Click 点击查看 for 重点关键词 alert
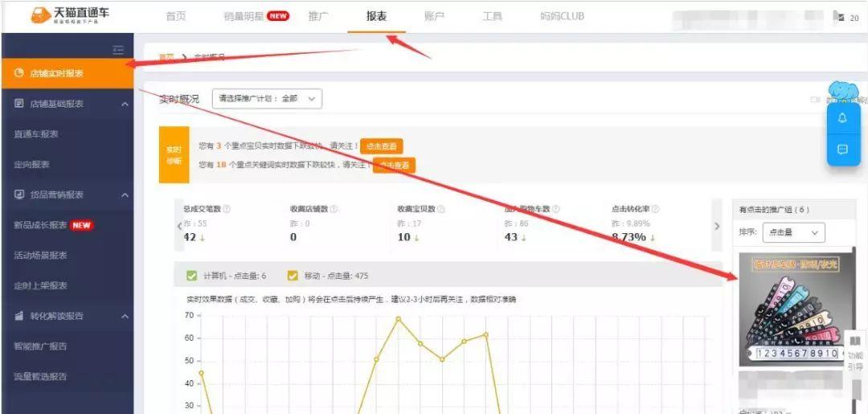Image resolution: width=868 pixels, height=414 pixels. [x=394, y=165]
